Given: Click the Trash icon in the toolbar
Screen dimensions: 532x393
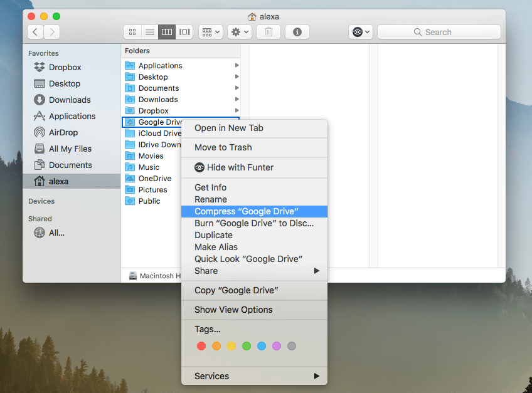Looking at the screenshot, I should coord(269,31).
